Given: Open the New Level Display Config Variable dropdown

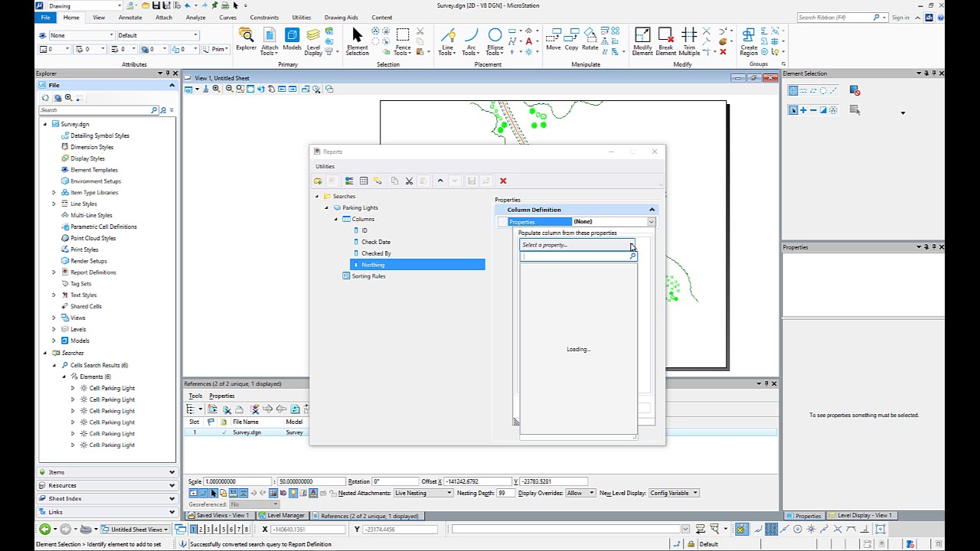Looking at the screenshot, I should coord(674,493).
